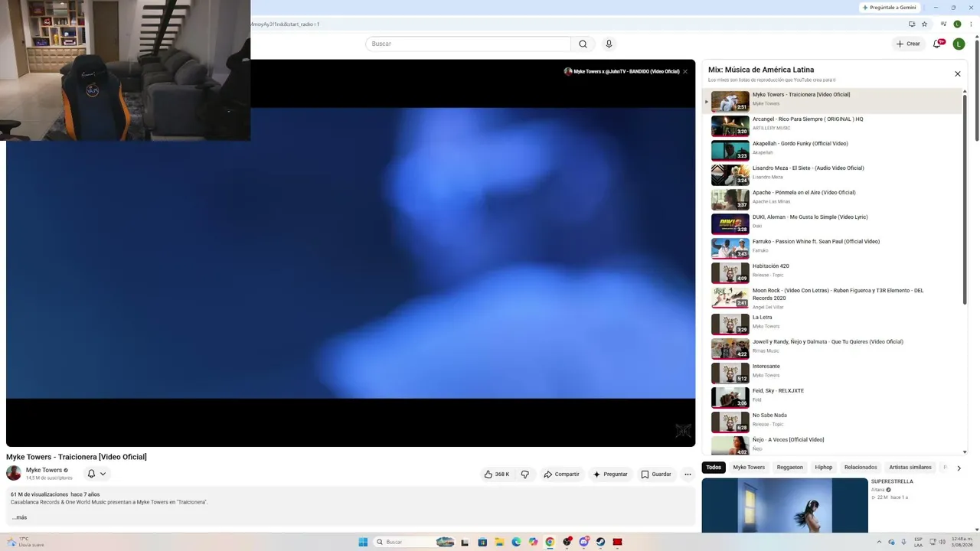The width and height of the screenshot is (980, 551).
Task: Click the Mix playlist scrollbar
Action: 965,199
